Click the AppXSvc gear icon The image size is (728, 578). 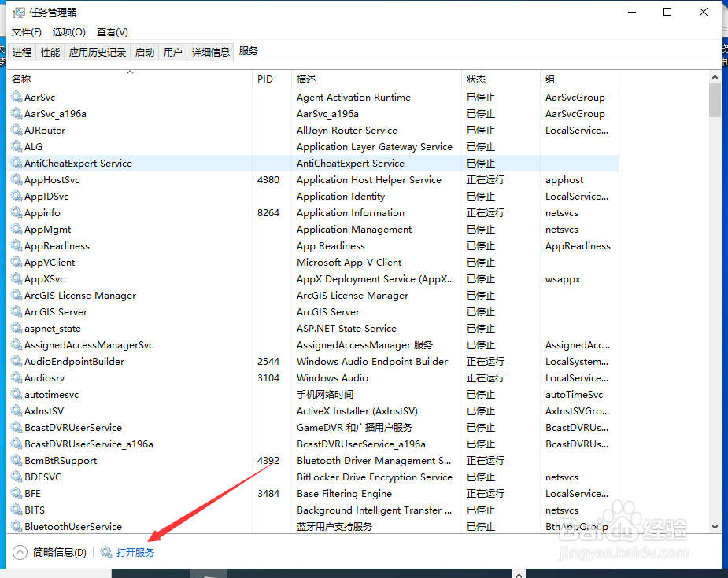[x=17, y=279]
